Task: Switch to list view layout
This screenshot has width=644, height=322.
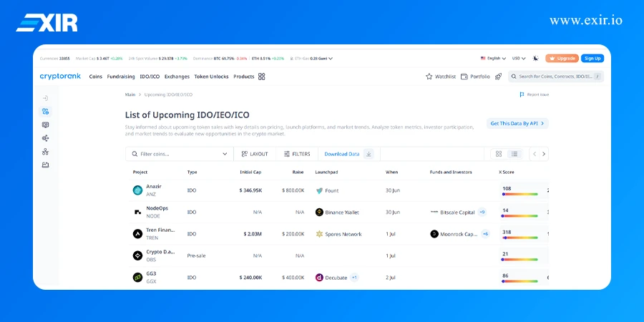Action: (514, 154)
